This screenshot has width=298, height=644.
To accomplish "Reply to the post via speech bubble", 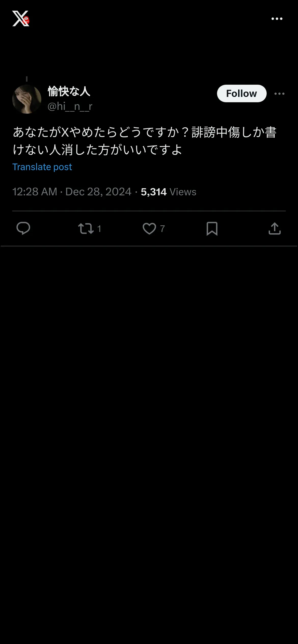I will (23, 228).
